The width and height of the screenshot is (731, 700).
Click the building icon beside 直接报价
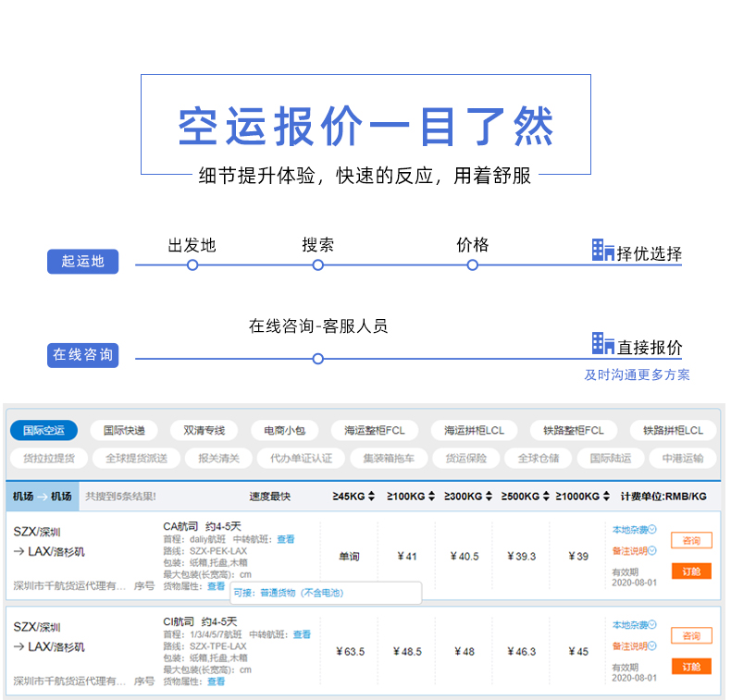coord(602,344)
